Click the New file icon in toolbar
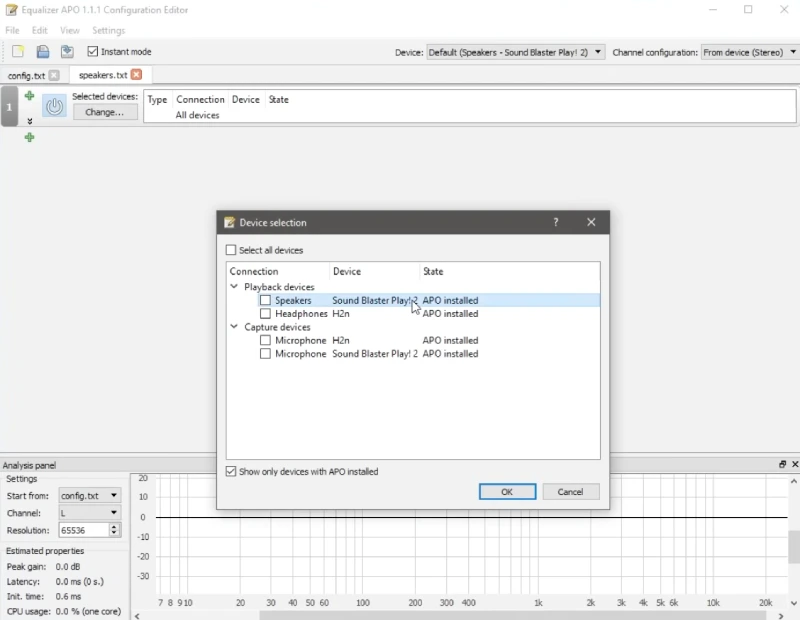Screen dimensions: 800x620 [17, 52]
